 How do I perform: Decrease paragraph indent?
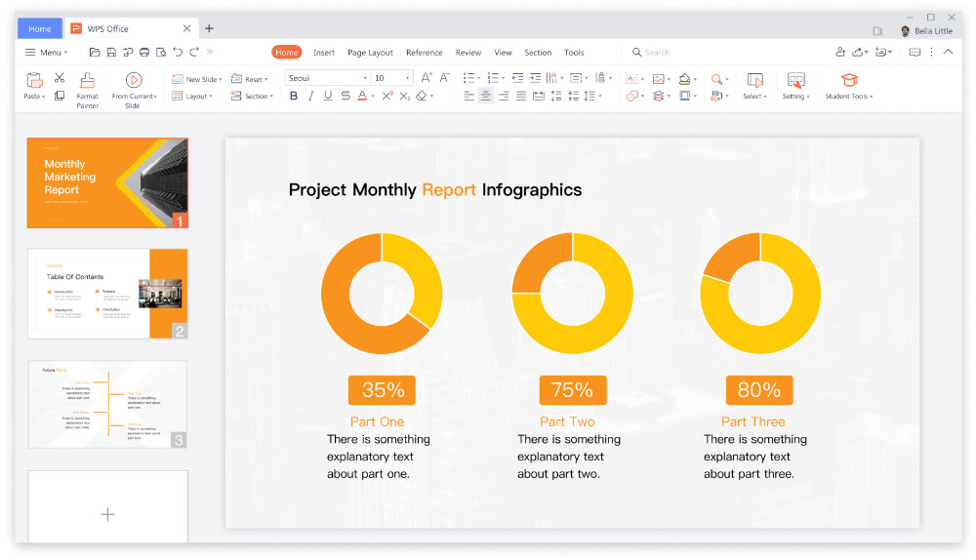(517, 78)
